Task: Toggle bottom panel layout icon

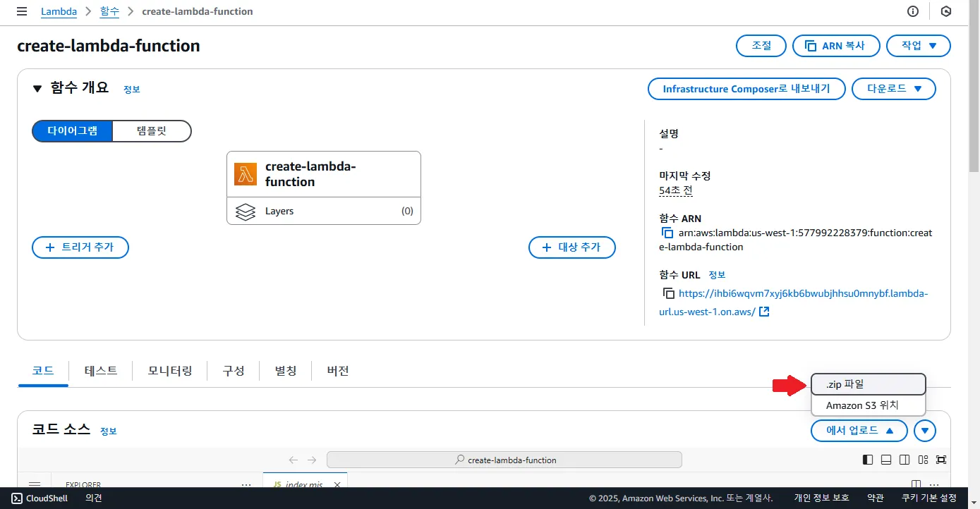Action: [x=886, y=460]
